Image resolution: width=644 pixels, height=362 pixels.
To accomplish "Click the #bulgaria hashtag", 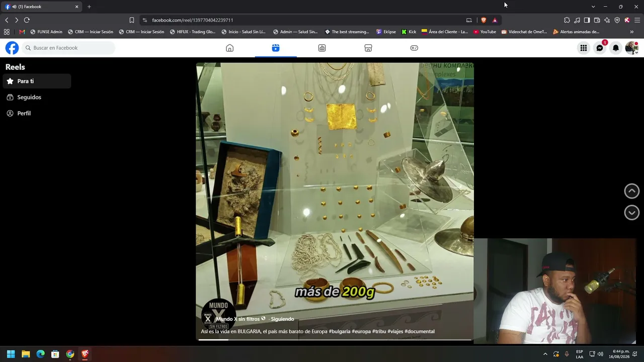I will pos(340,331).
